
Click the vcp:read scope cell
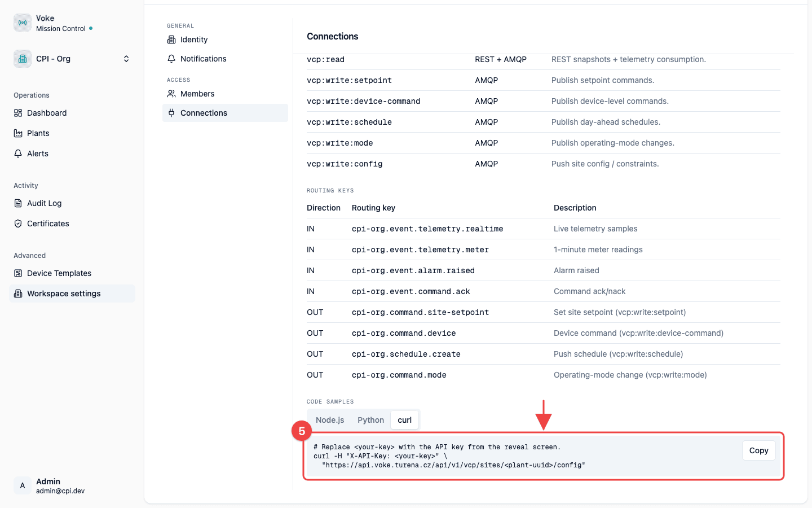[325, 59]
